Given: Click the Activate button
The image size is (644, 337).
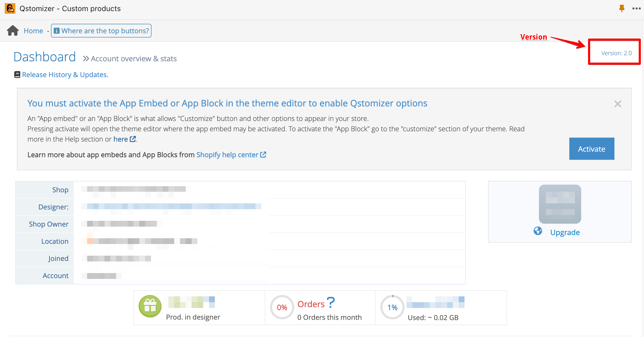Looking at the screenshot, I should (x=592, y=149).
